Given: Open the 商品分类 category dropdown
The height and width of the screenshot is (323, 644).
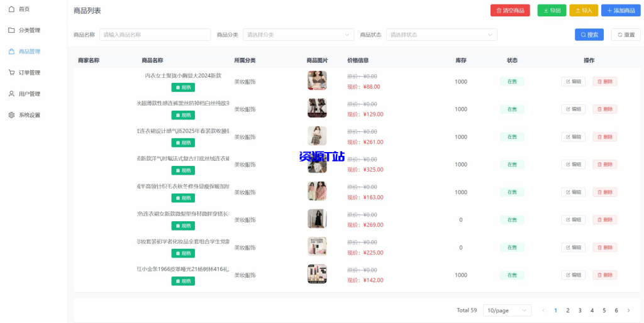Looking at the screenshot, I should [x=298, y=35].
